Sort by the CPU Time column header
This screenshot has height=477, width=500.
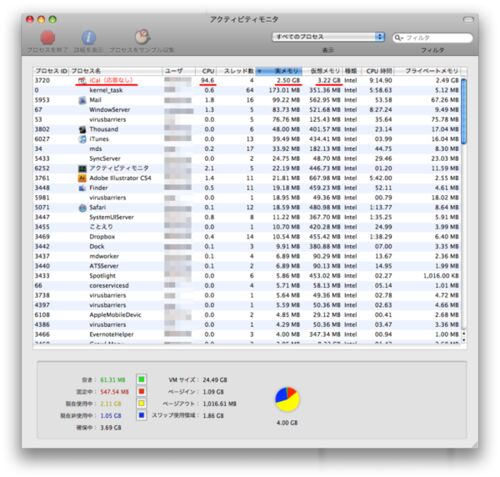(x=378, y=71)
